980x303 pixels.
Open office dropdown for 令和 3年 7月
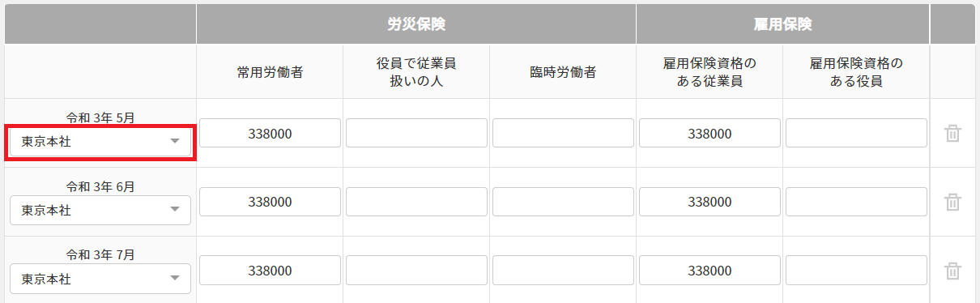click(100, 279)
